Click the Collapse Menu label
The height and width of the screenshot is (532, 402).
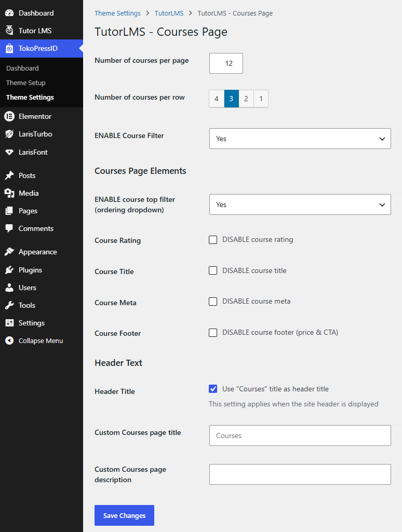(41, 340)
